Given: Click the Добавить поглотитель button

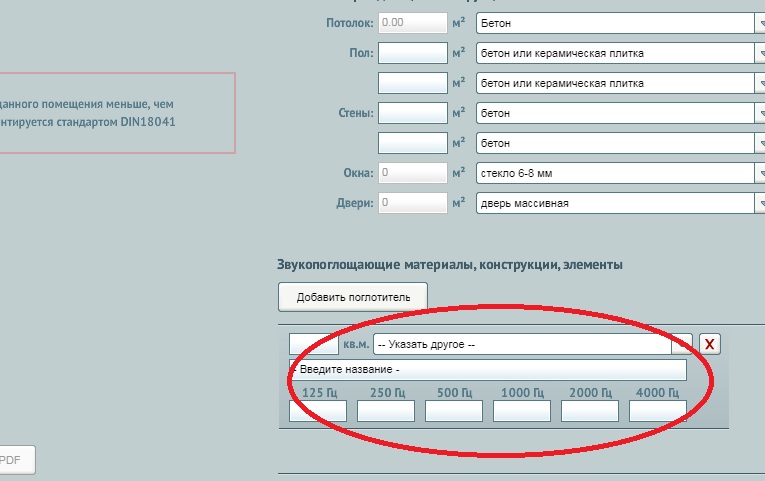Looking at the screenshot, I should coord(352,297).
